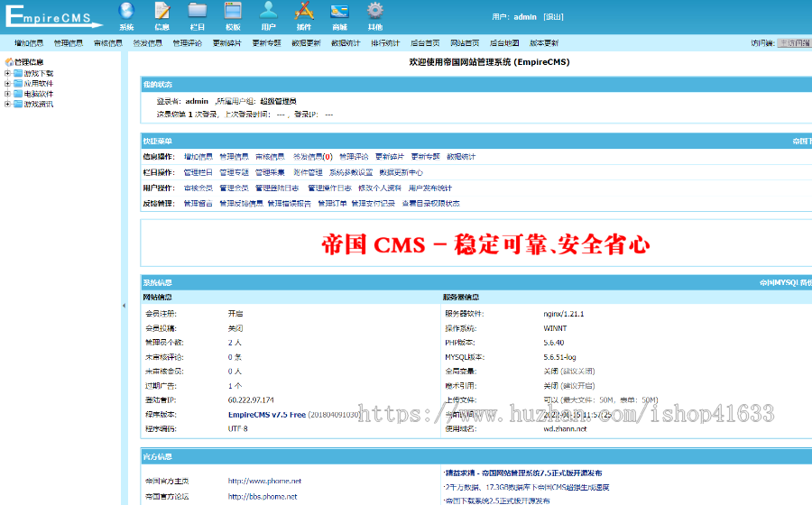Select 更新专题 in top submenu bar
The image size is (812, 505).
click(x=267, y=43)
